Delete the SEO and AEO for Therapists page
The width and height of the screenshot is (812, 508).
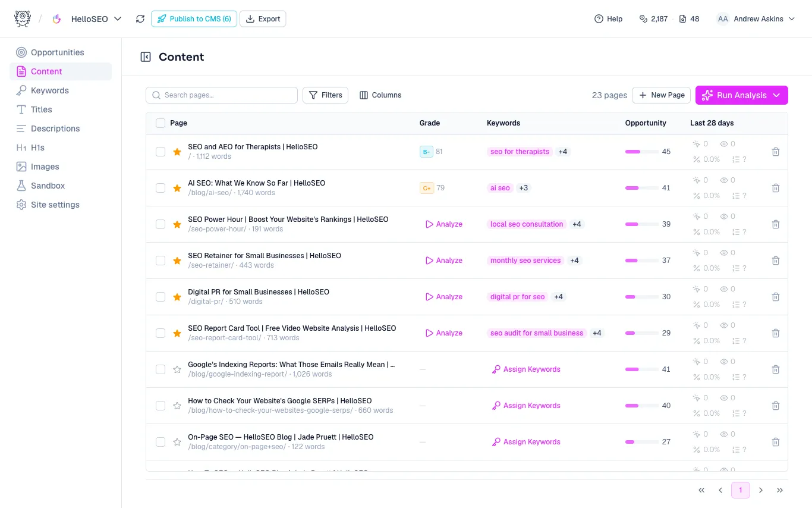pyautogui.click(x=776, y=152)
